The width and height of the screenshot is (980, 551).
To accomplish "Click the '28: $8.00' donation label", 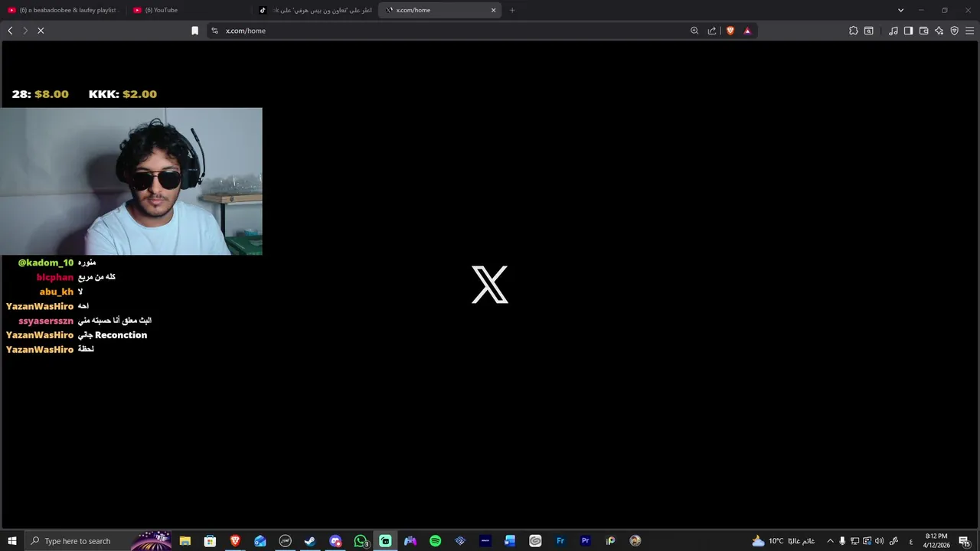I will [40, 94].
